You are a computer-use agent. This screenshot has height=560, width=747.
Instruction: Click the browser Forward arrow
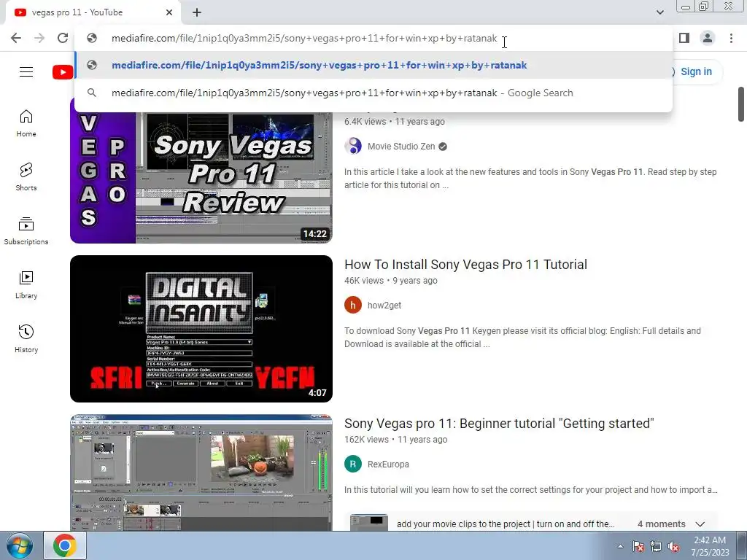(x=39, y=38)
